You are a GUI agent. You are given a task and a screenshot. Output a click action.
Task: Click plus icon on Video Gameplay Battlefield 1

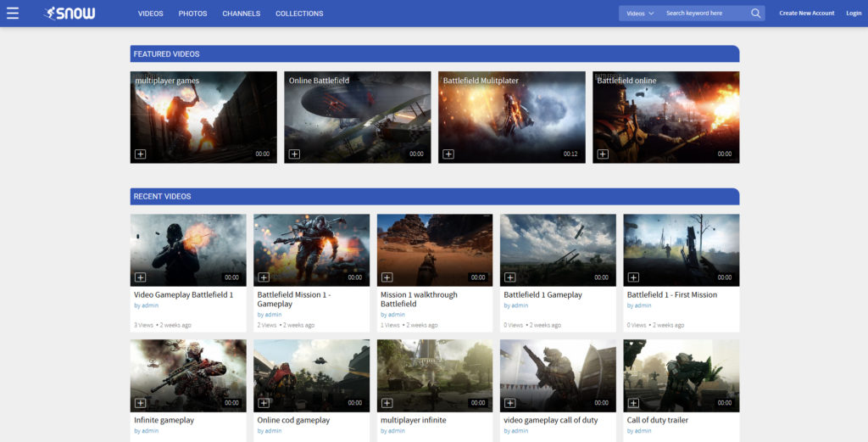click(141, 277)
